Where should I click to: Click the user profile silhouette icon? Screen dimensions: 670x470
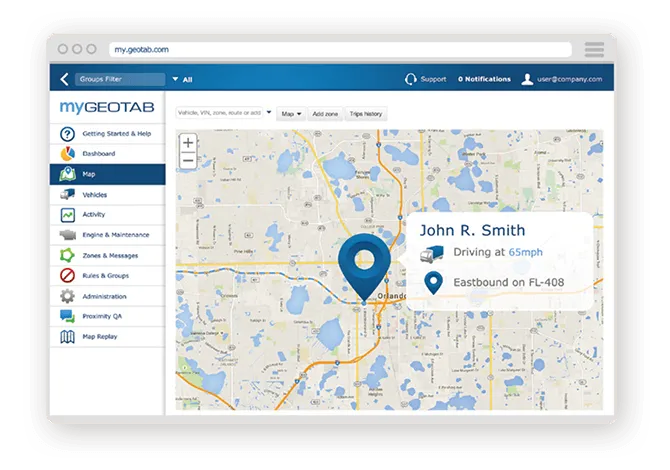pos(527,79)
